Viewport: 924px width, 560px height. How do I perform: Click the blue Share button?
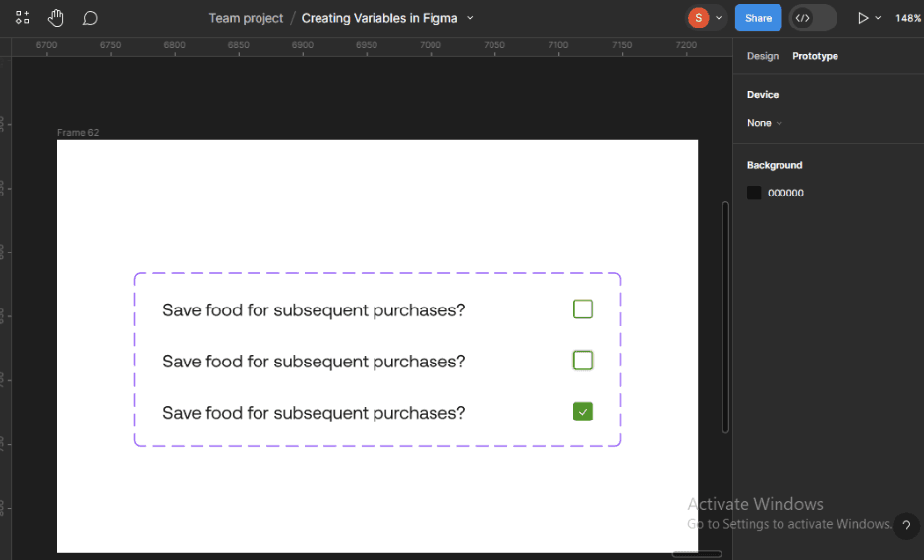click(758, 18)
